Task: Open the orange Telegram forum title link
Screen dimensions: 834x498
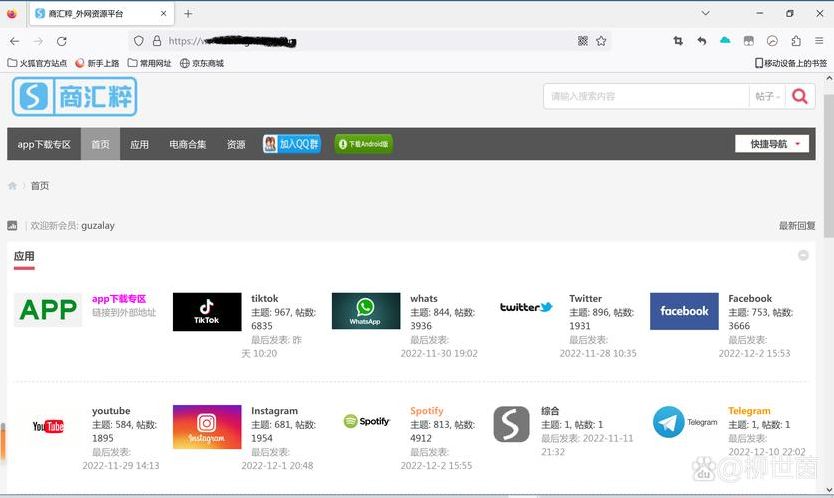Action: 749,411
